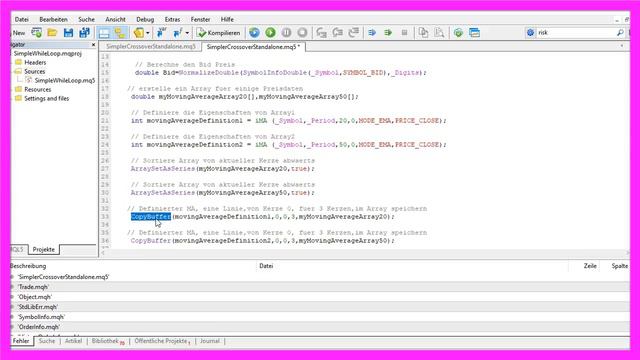Open a file with the yellow folder icon
640x360 pixels.
click(52, 33)
